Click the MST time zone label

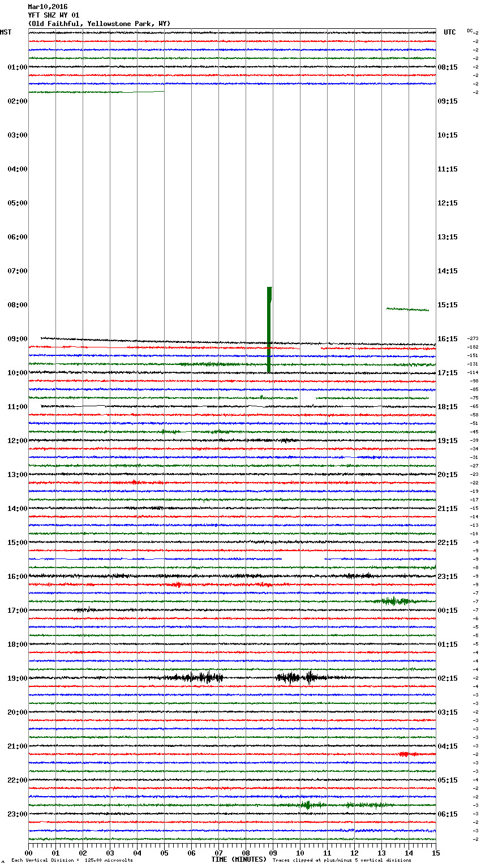click(x=6, y=32)
